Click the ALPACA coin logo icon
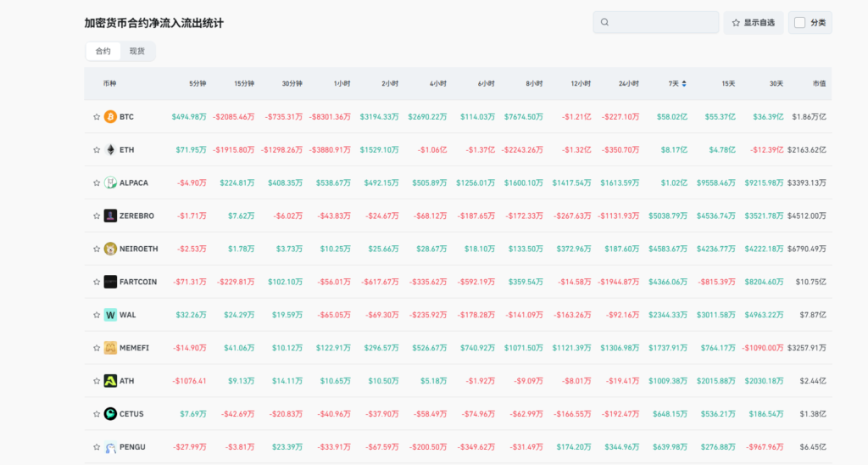The width and height of the screenshot is (868, 465). point(110,182)
